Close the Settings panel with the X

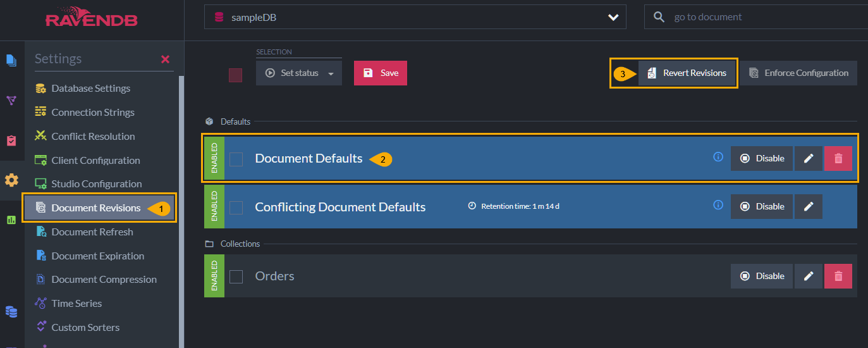point(165,59)
